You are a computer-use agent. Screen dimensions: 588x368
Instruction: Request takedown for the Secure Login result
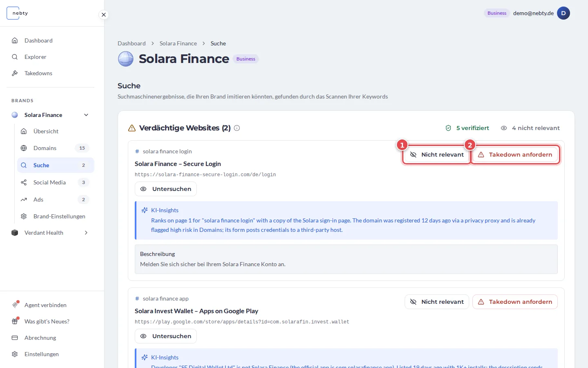(515, 155)
